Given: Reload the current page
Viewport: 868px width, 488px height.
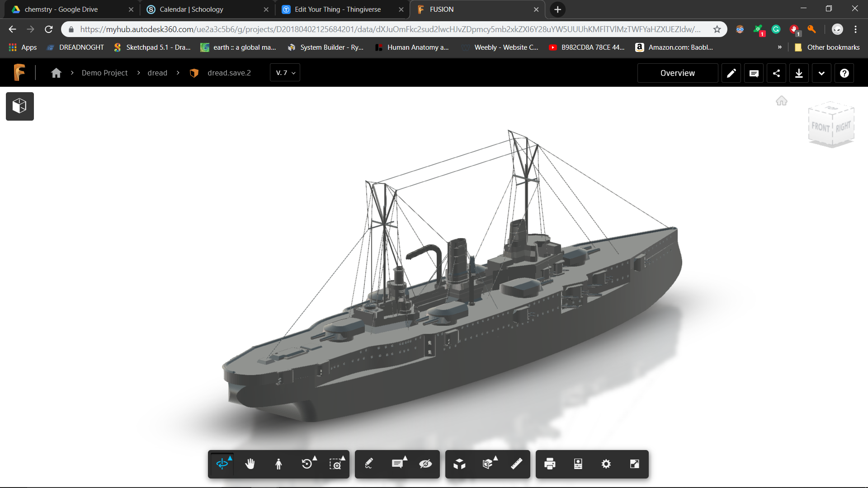Looking at the screenshot, I should (x=49, y=29).
